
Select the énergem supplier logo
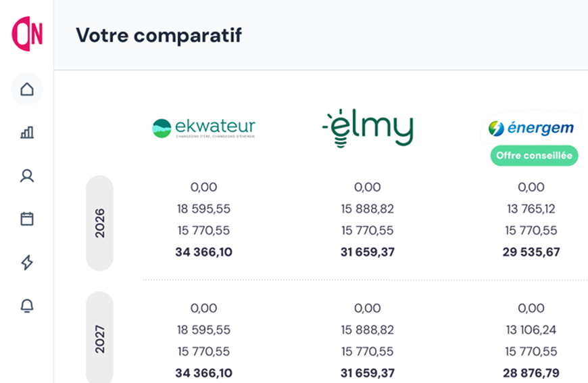tap(531, 128)
